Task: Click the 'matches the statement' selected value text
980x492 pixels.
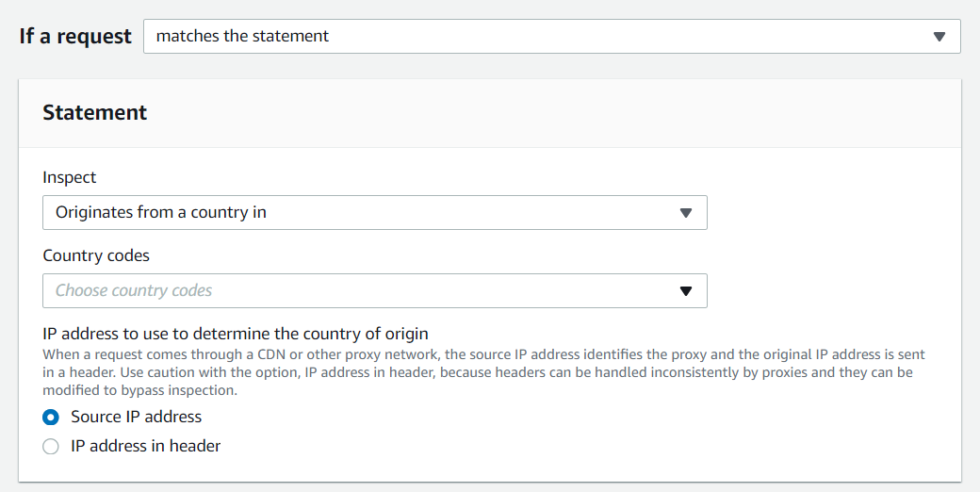Action: tap(242, 36)
